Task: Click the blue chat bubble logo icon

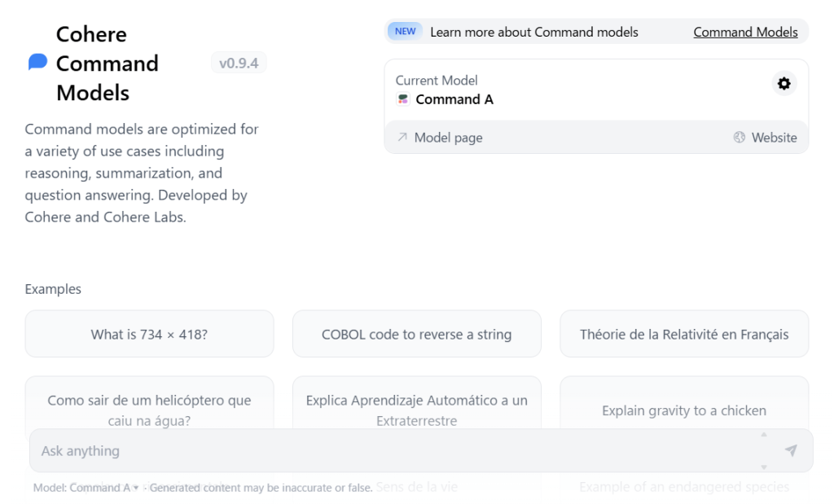Action: tap(37, 63)
